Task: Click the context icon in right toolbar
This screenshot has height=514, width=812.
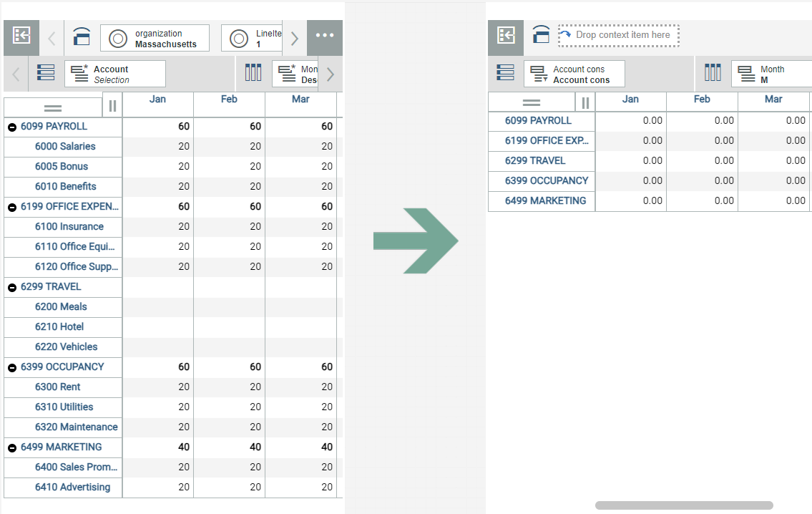Action: click(x=542, y=34)
